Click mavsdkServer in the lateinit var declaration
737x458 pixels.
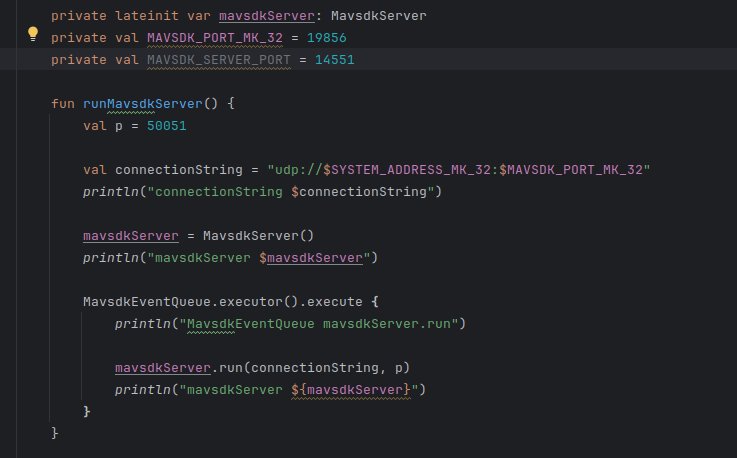267,16
